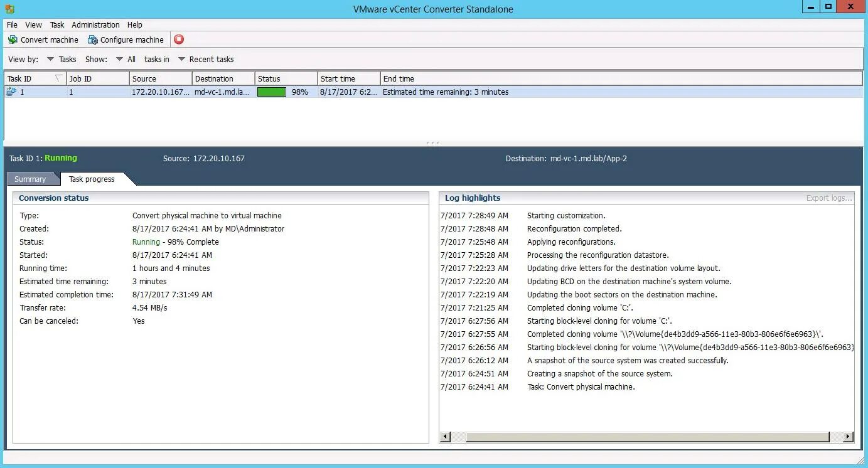Image resolution: width=868 pixels, height=468 pixels.
Task: Click 'Processing the reconfiguration datastore.' log entry
Action: (x=598, y=255)
